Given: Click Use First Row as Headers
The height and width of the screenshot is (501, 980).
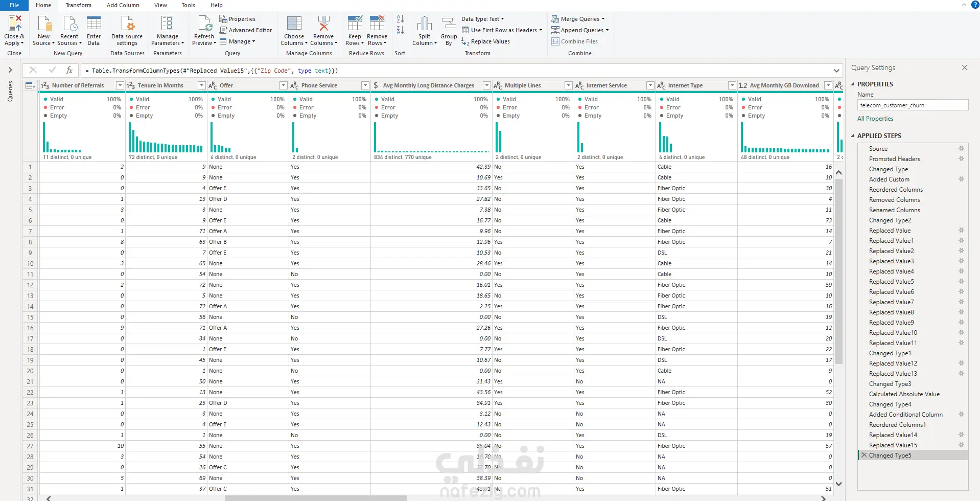Looking at the screenshot, I should pos(502,30).
